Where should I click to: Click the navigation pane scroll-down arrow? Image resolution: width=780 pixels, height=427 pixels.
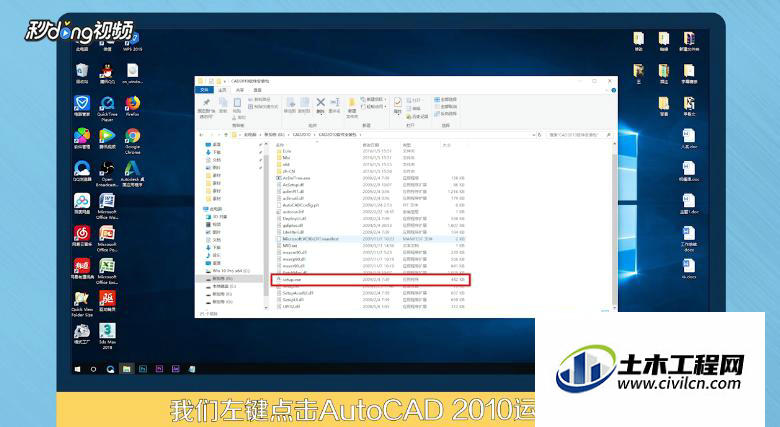(266, 308)
